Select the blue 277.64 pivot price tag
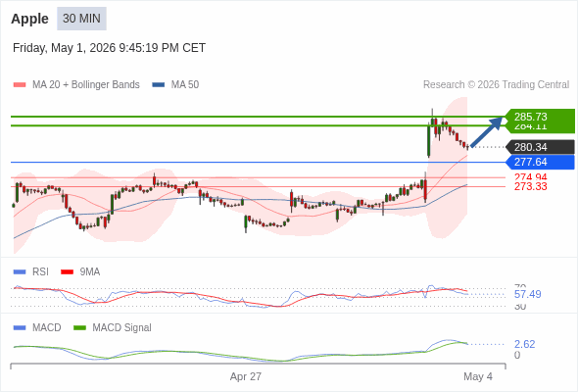The width and height of the screenshot is (578, 392). (x=541, y=162)
